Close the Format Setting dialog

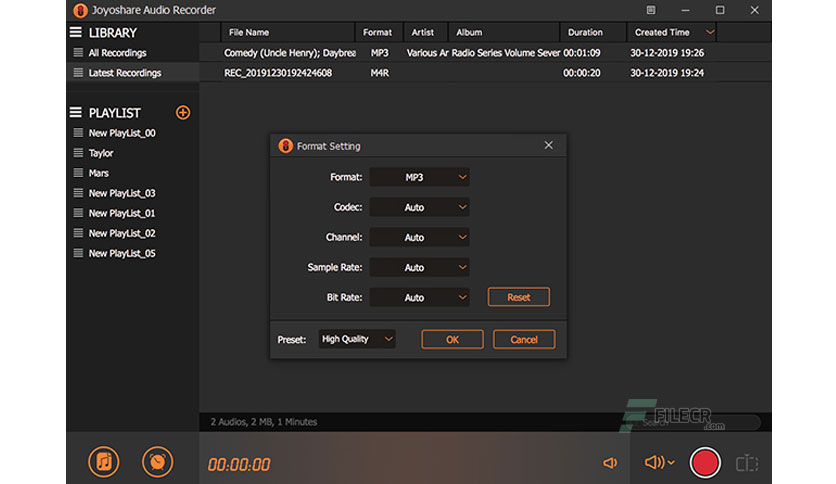click(549, 145)
